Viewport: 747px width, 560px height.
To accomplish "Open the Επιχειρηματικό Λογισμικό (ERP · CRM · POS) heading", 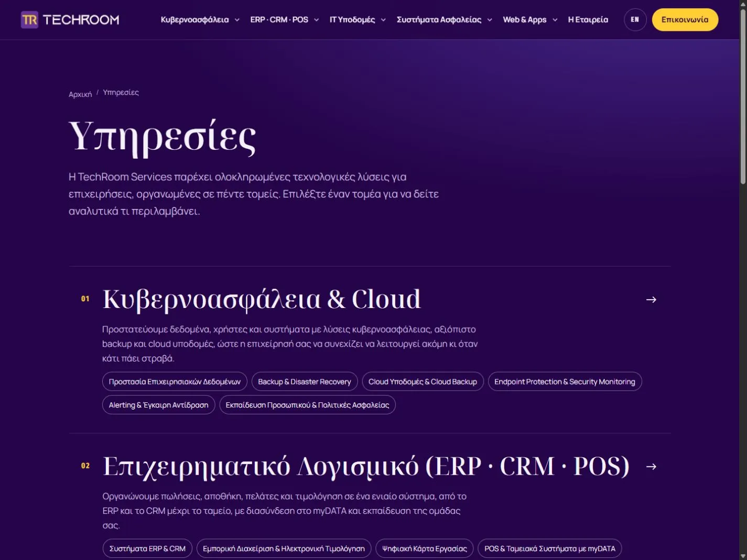I will (366, 466).
